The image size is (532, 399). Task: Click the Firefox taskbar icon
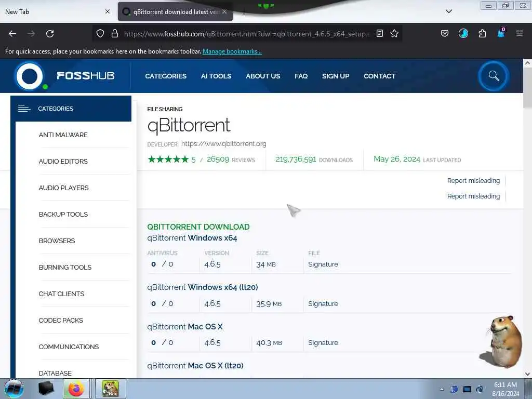76,389
